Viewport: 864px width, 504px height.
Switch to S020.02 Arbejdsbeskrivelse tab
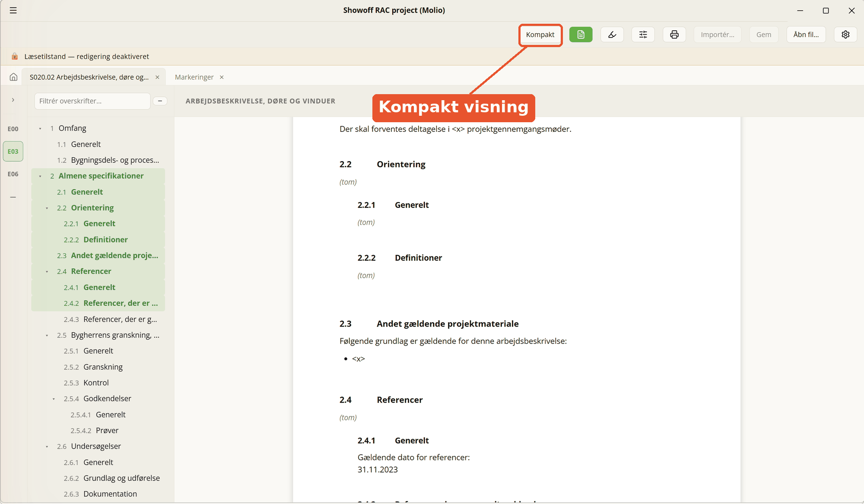(89, 77)
